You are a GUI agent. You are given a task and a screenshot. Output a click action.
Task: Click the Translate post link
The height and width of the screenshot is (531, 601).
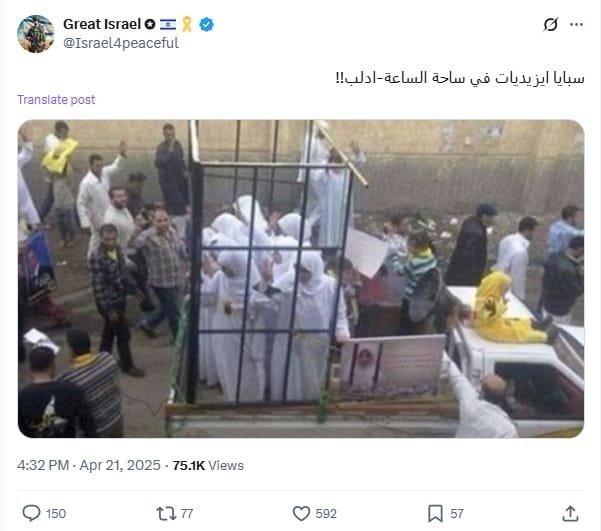click(56, 100)
